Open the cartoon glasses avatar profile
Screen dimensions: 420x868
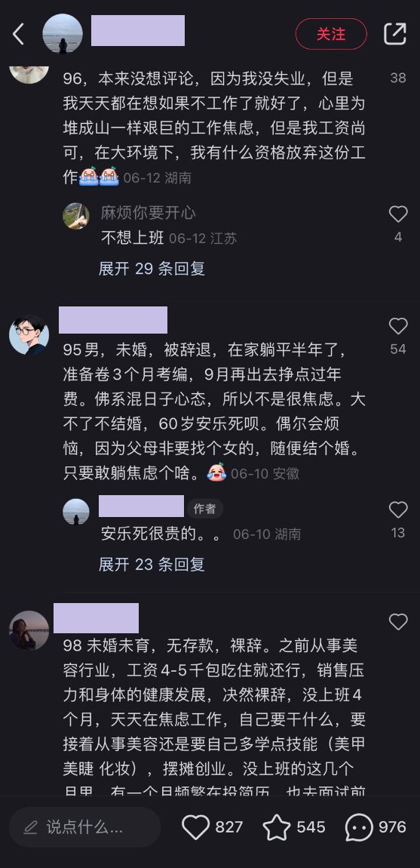(x=29, y=335)
